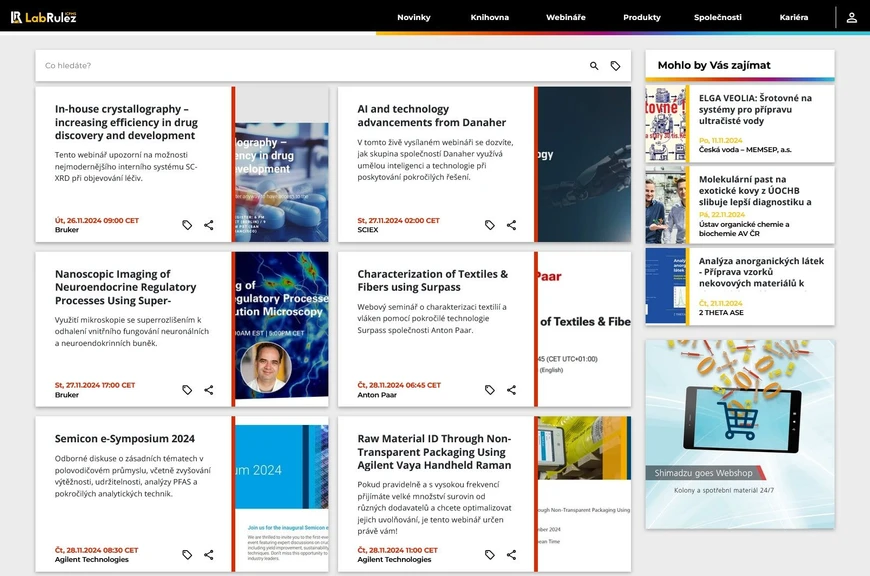The height and width of the screenshot is (576, 870).
Task: Click the LabRulez logo
Action: click(x=43, y=17)
